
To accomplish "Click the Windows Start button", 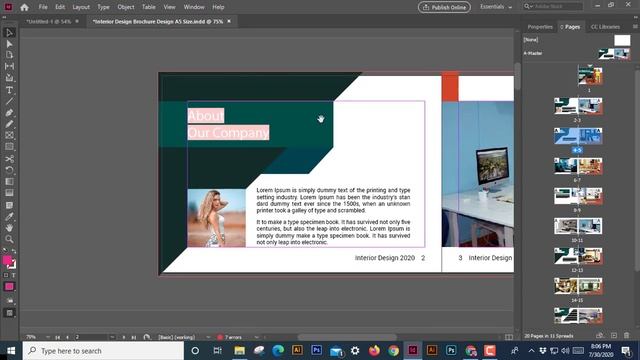I will coord(11,351).
